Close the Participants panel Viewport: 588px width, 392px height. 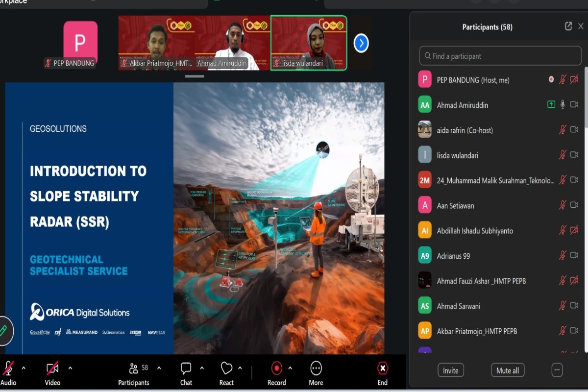(x=582, y=26)
